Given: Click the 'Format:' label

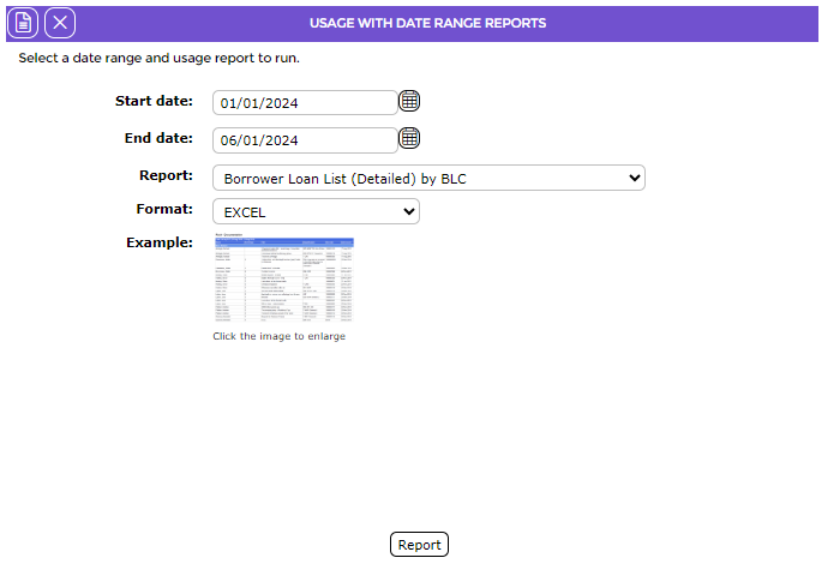Looking at the screenshot, I should (165, 209).
